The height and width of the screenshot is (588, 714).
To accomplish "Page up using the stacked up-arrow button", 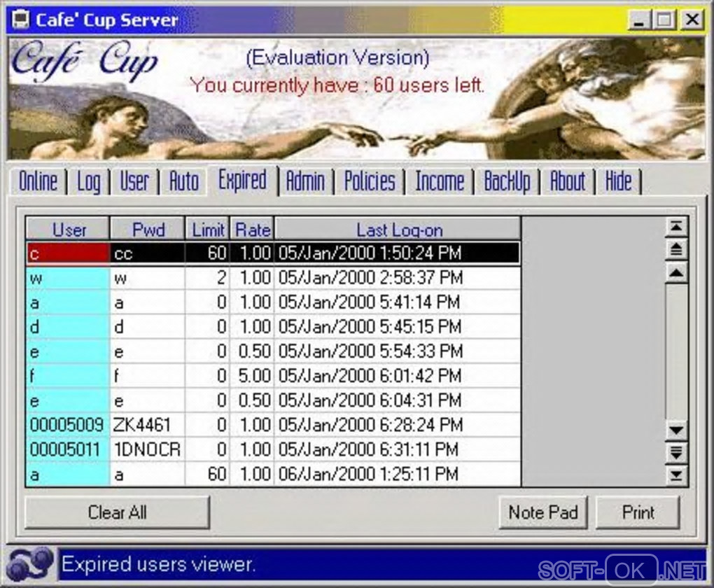I will click(x=676, y=249).
